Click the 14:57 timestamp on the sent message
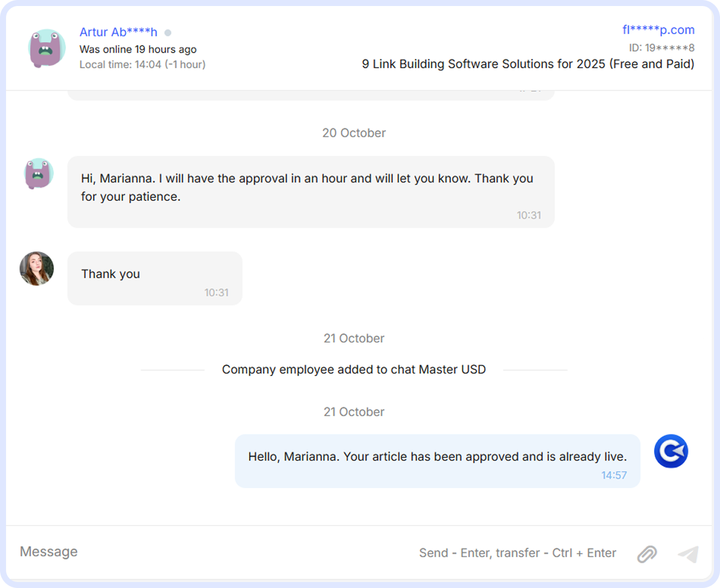 click(614, 475)
